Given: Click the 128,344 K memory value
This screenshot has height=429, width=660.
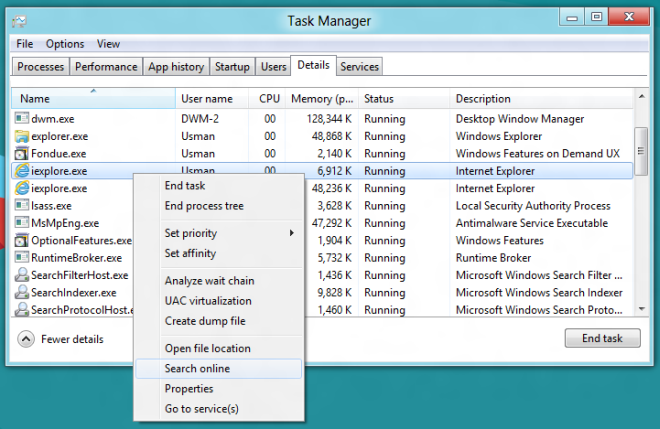Looking at the screenshot, I should pos(329,119).
